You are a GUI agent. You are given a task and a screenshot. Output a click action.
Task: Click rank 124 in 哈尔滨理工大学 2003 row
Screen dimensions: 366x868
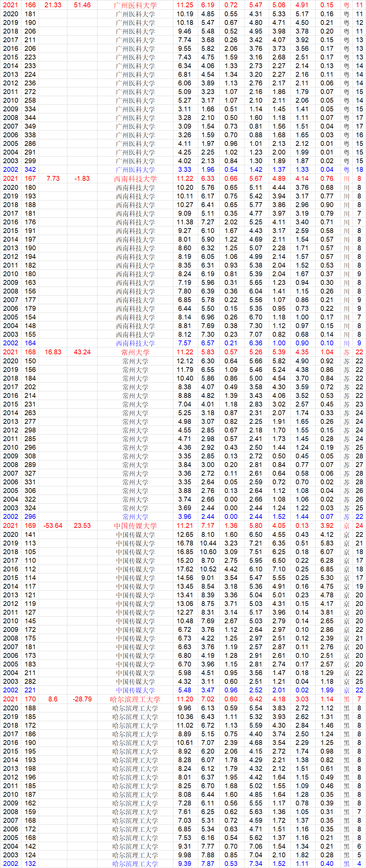30,855
